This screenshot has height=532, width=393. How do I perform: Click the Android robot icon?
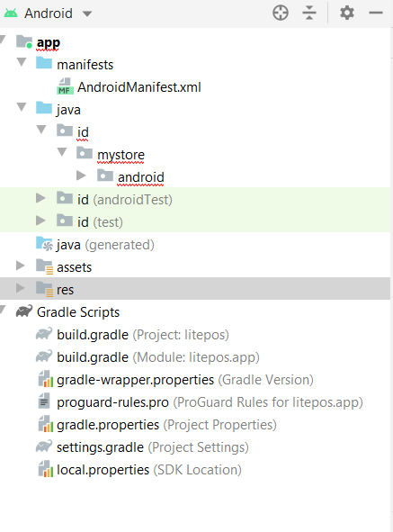pos(11,14)
